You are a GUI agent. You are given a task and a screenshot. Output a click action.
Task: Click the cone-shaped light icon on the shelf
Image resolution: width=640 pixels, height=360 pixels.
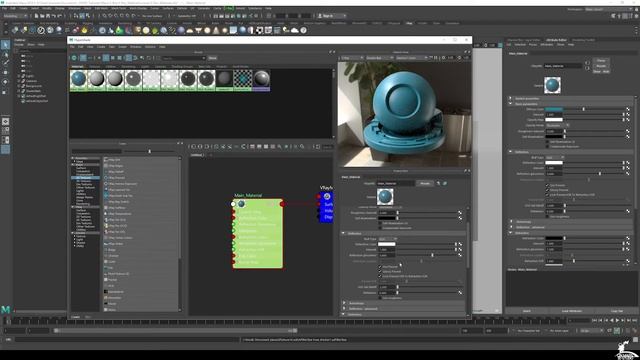point(216,30)
